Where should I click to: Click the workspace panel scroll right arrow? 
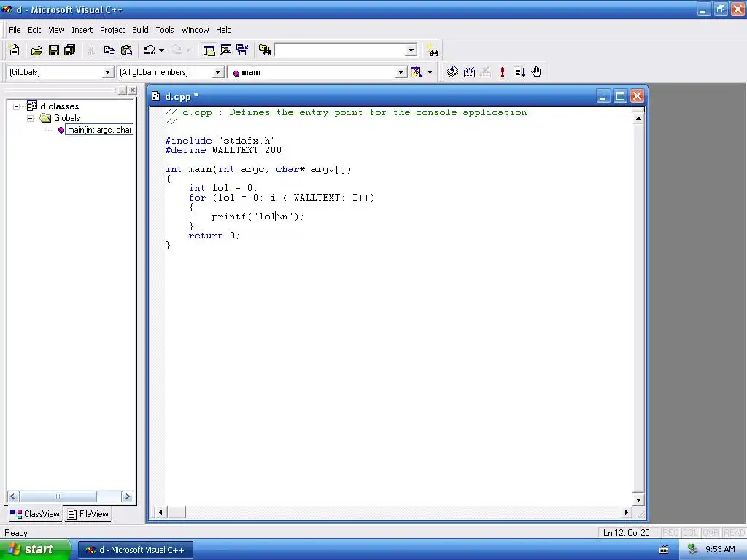coord(127,497)
